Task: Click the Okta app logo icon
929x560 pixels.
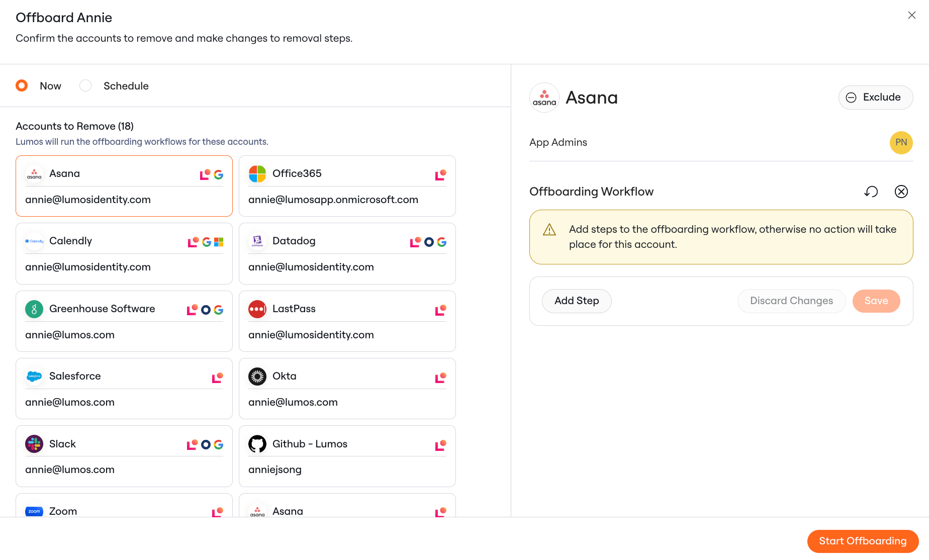Action: pos(257,377)
